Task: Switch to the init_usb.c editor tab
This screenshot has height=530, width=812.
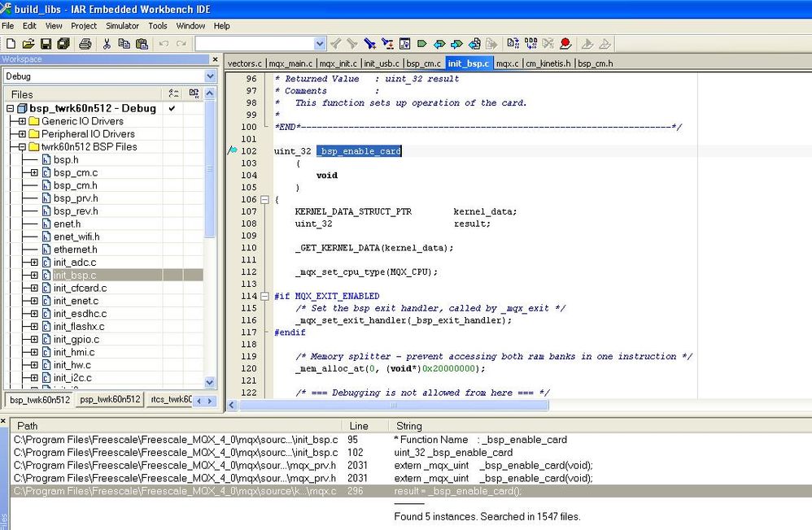Action: click(x=382, y=63)
